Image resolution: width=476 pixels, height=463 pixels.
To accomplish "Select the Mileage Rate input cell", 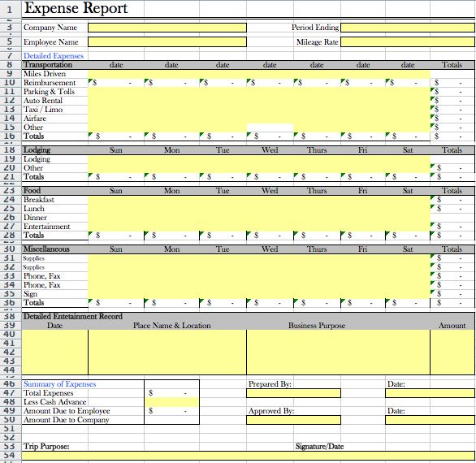I will [408, 42].
